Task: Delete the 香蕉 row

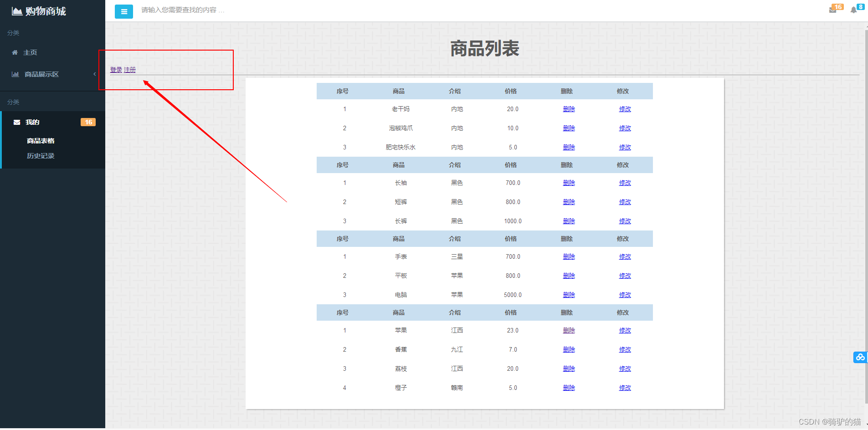Action: click(x=569, y=349)
